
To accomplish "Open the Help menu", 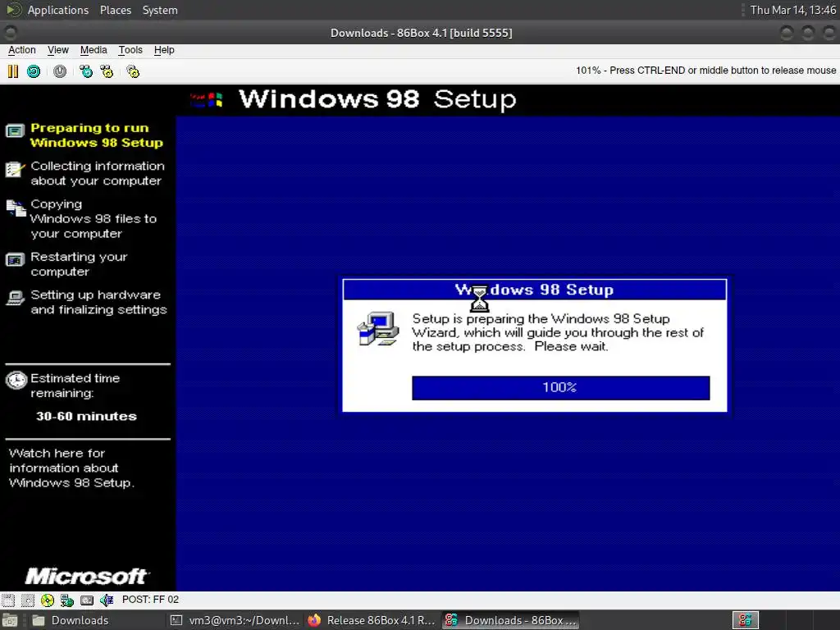I will [x=164, y=50].
